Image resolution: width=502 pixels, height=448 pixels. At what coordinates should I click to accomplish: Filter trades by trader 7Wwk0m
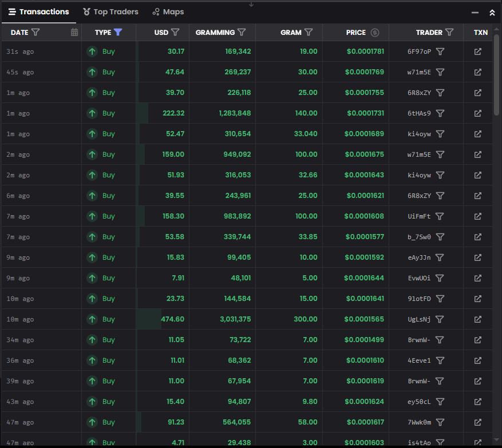pos(441,422)
